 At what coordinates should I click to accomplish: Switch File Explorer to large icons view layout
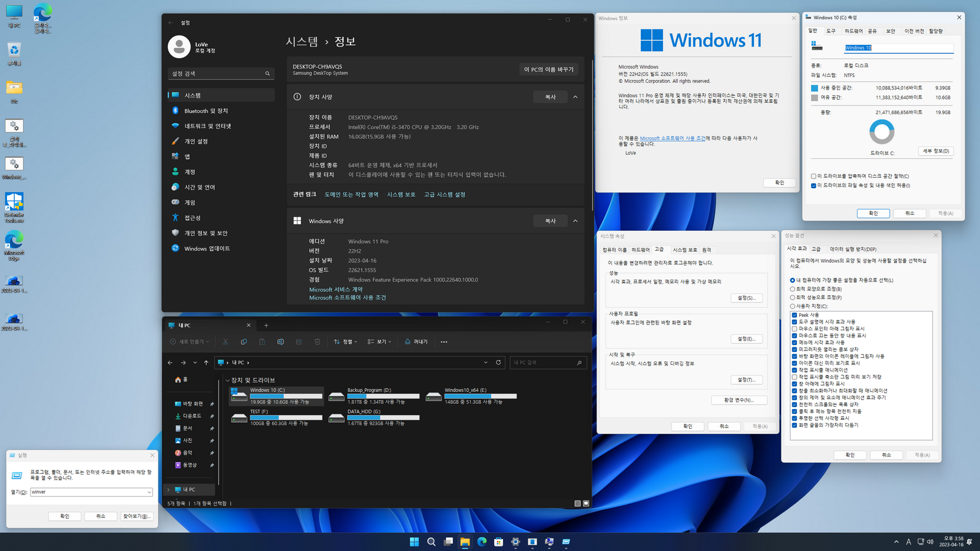[x=585, y=503]
